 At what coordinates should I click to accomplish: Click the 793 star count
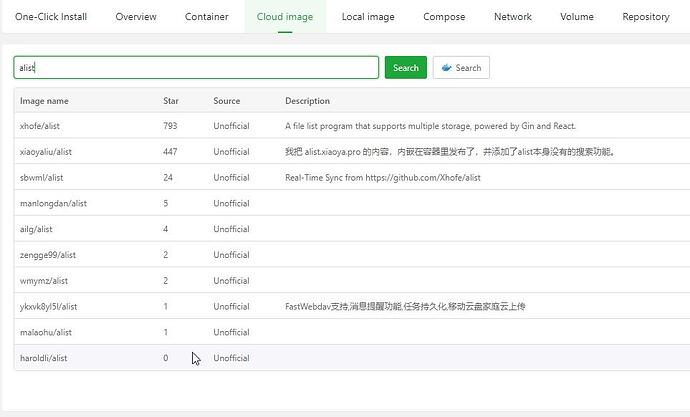click(x=170, y=126)
